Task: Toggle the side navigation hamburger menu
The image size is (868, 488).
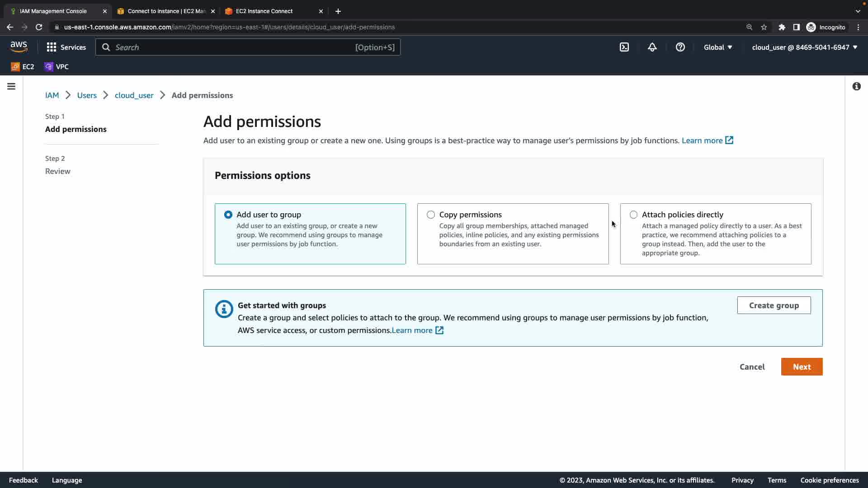Action: click(11, 86)
